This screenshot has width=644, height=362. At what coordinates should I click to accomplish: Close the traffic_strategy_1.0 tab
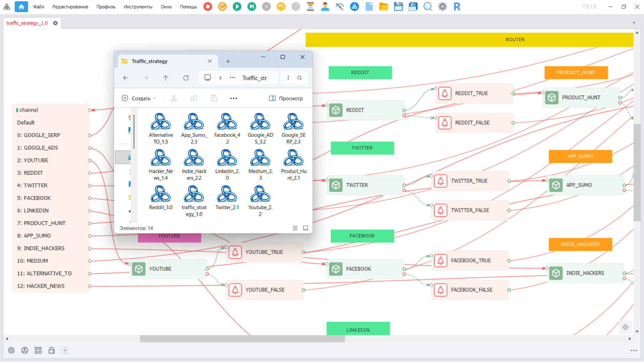click(x=55, y=23)
